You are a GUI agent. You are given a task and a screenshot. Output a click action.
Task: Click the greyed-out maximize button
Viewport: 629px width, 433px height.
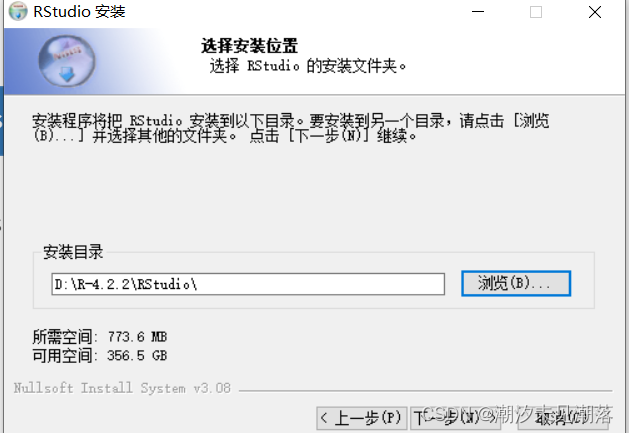536,12
